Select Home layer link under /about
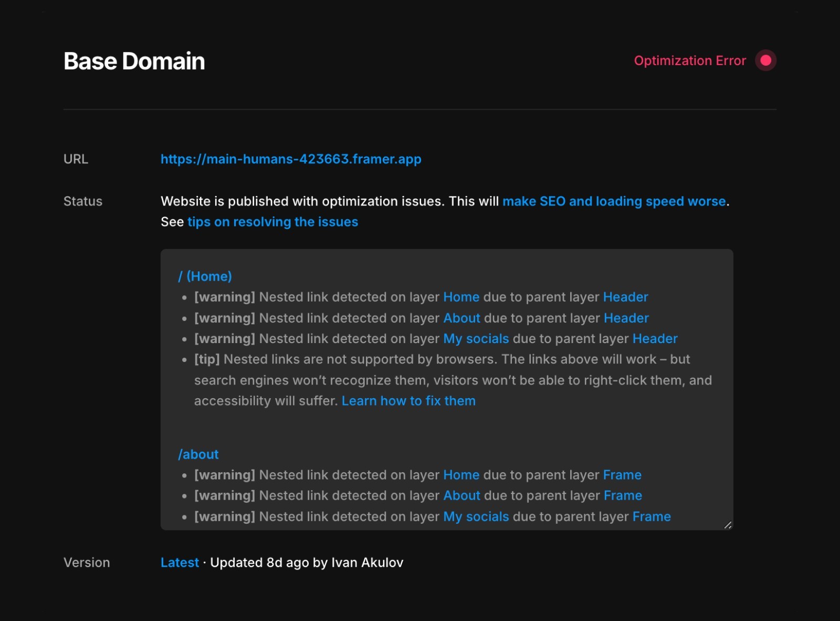Screen dimensions: 840x621 [x=461, y=475]
